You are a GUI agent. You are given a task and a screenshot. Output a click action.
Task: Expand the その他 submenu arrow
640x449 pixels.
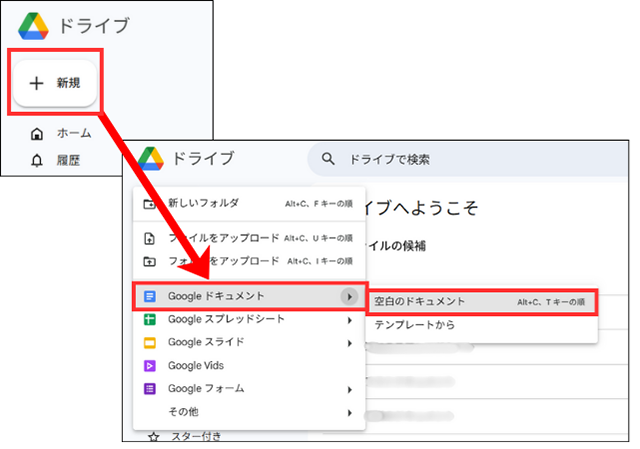pos(349,412)
